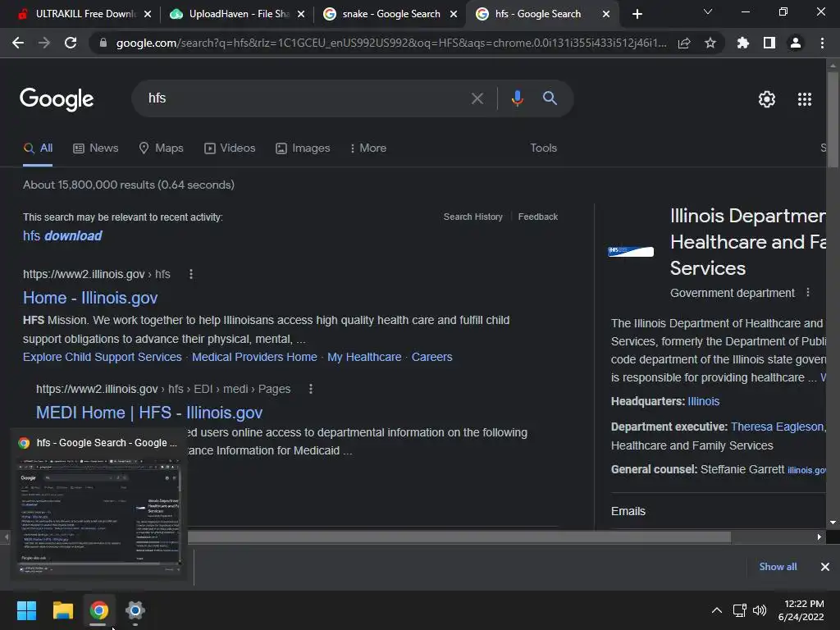Image resolution: width=840 pixels, height=630 pixels.
Task: Open volume control in system tray
Action: (x=760, y=610)
